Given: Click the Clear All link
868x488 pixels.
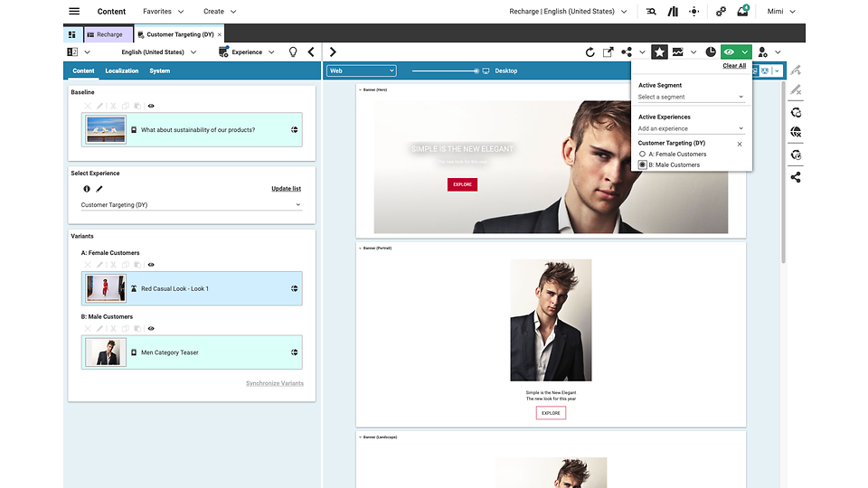Looking at the screenshot, I should 734,65.
